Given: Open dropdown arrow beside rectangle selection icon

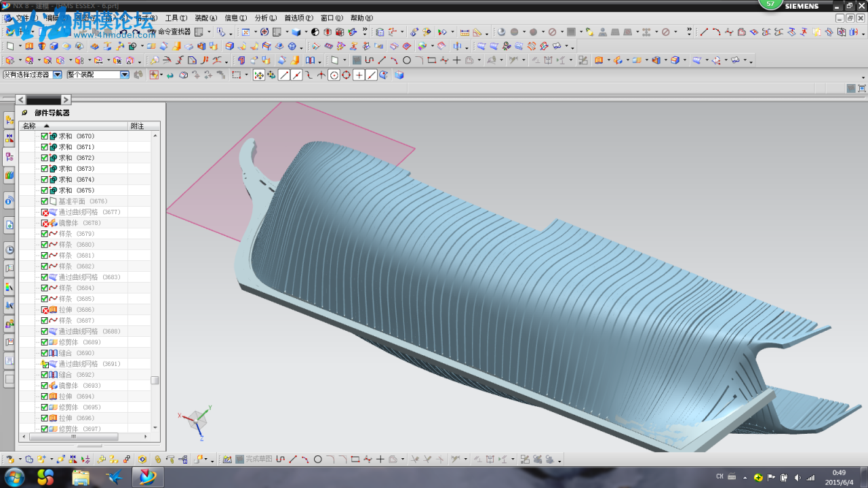Looking at the screenshot, I should (246, 75).
